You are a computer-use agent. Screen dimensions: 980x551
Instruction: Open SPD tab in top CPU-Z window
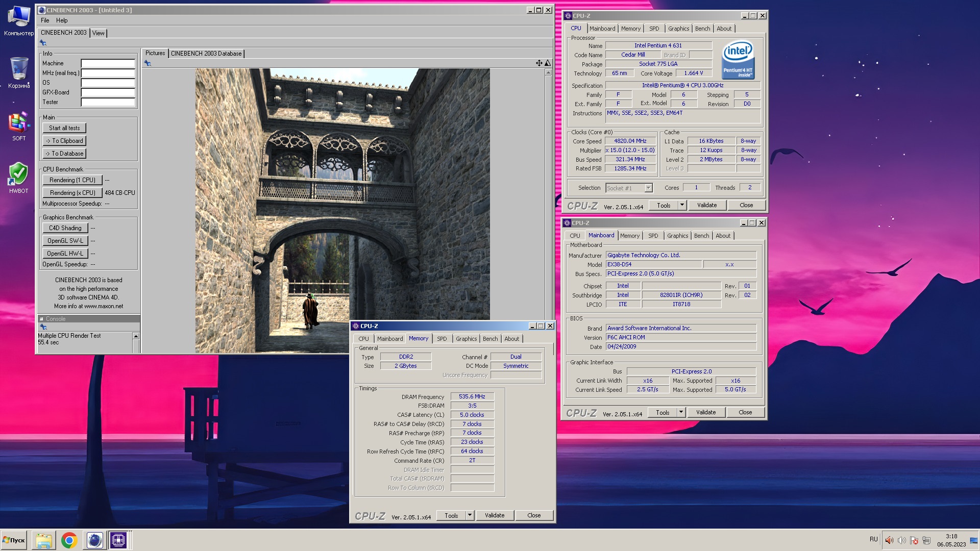[654, 29]
